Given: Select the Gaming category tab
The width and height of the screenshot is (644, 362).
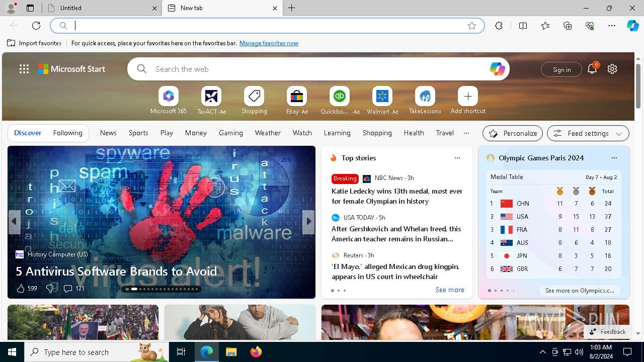Looking at the screenshot, I should 231,133.
